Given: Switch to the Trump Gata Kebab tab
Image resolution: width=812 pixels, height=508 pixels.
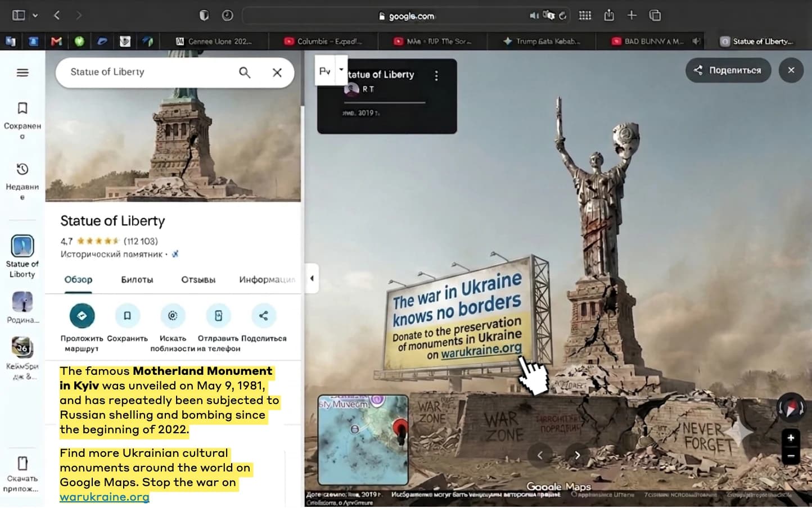Looking at the screenshot, I should coord(542,41).
